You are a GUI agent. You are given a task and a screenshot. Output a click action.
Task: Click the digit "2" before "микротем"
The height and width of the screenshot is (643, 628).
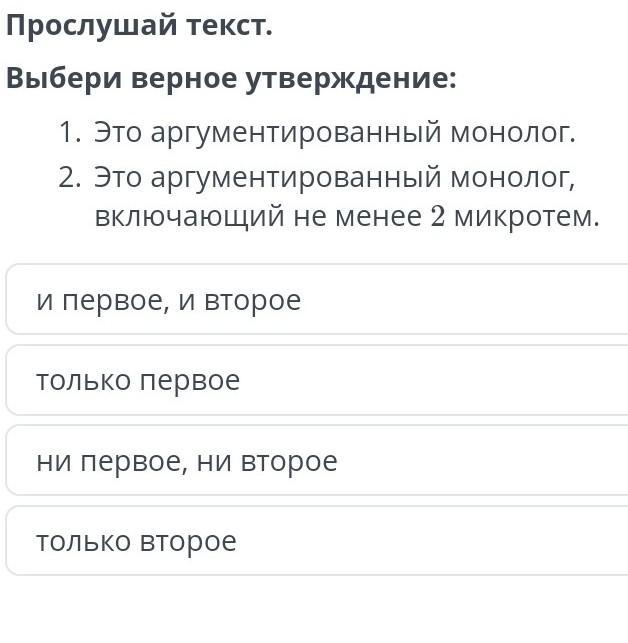(x=436, y=216)
